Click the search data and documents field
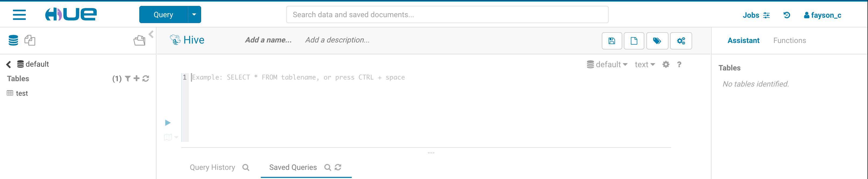868x179 pixels. point(447,15)
